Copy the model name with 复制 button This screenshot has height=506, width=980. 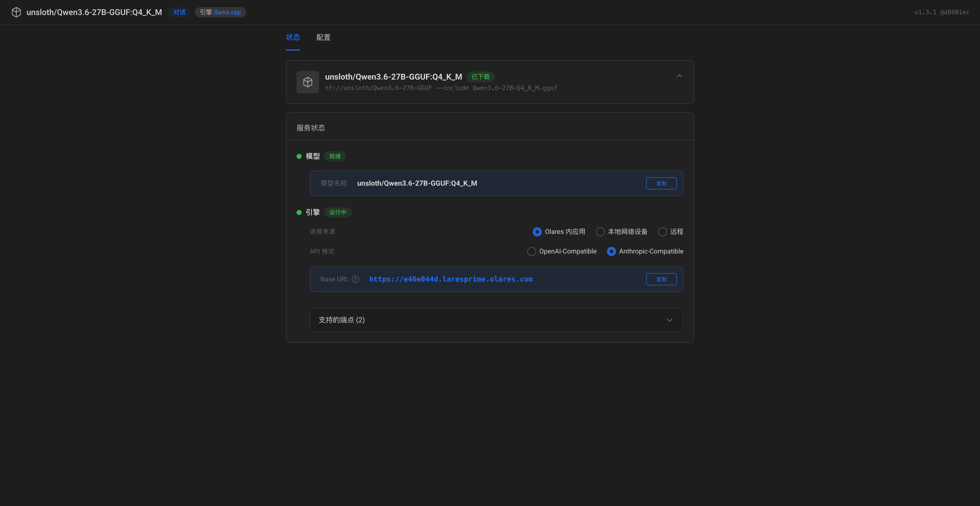point(661,183)
